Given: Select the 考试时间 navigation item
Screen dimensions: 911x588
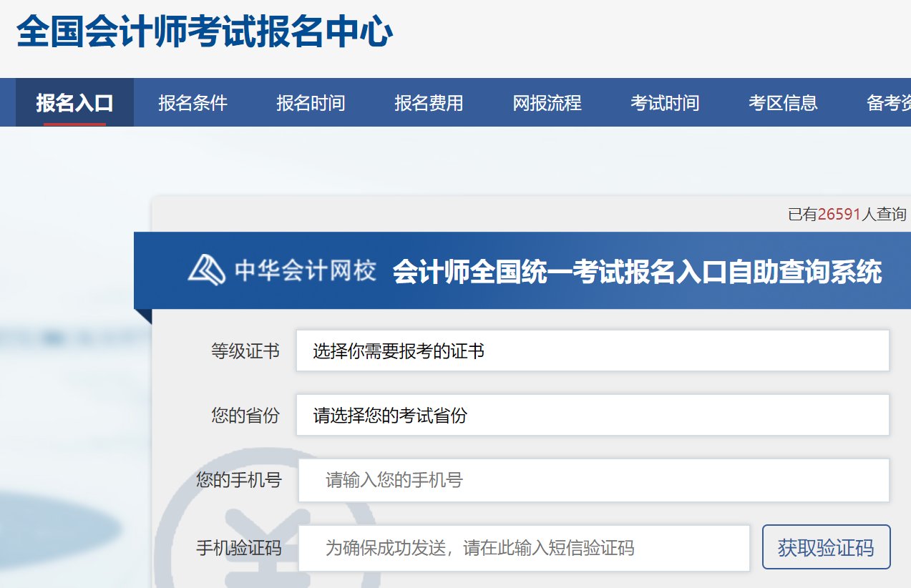Looking at the screenshot, I should (x=666, y=102).
